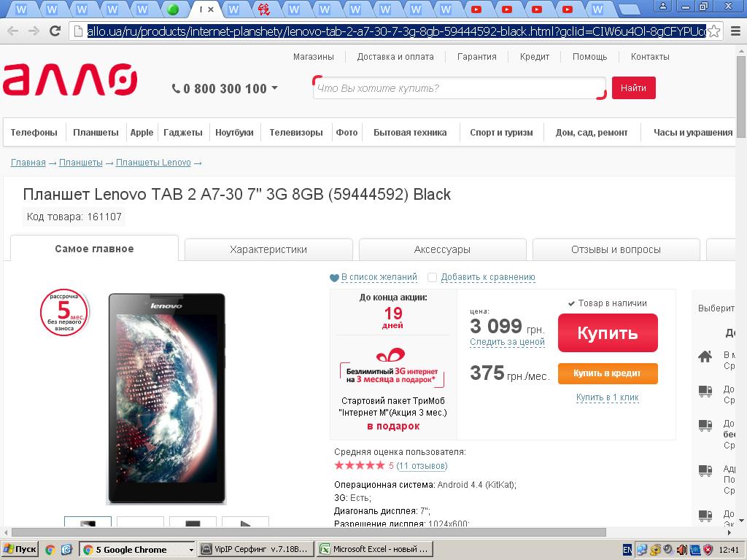Open Фото category menu
Screen dimensions: 747x560
(347, 133)
